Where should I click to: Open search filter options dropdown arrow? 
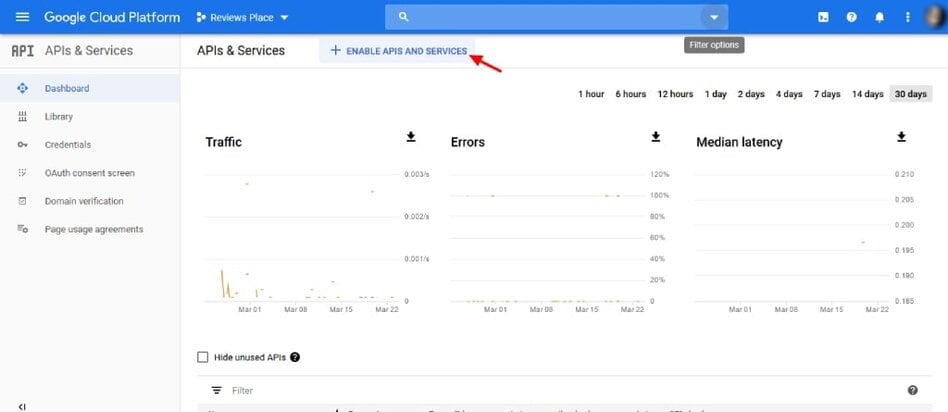(x=714, y=17)
